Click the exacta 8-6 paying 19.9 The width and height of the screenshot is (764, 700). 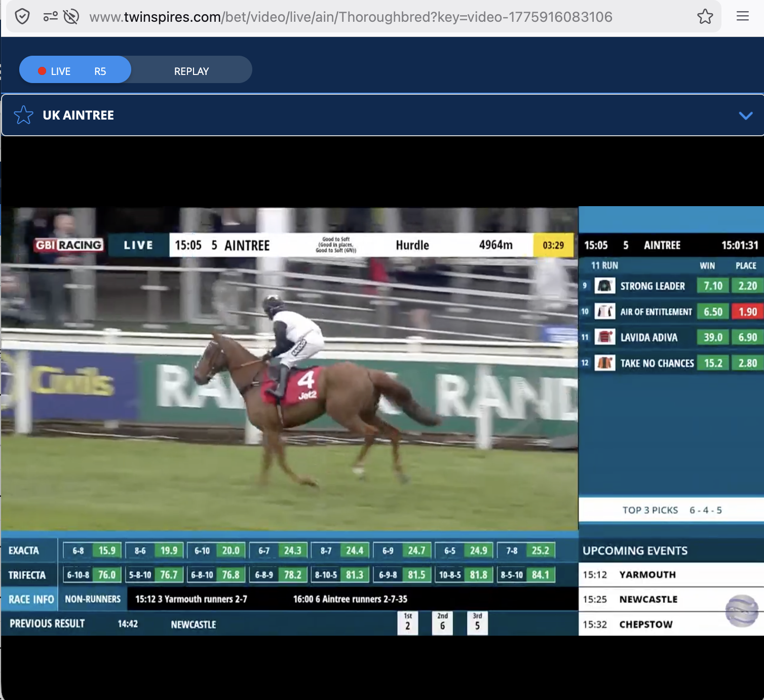[x=155, y=551]
